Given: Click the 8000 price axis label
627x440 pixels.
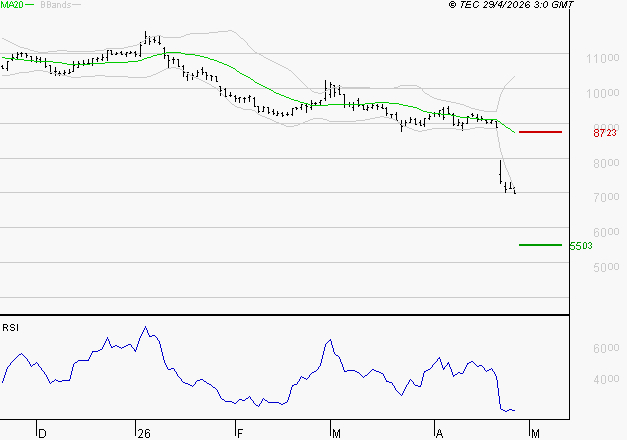Looking at the screenshot, I should [x=606, y=163].
